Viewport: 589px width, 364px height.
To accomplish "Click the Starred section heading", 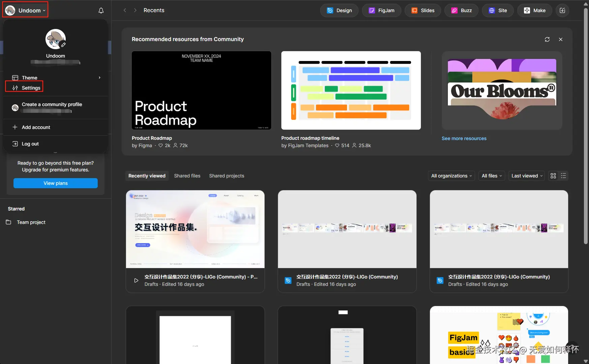I will [x=16, y=209].
